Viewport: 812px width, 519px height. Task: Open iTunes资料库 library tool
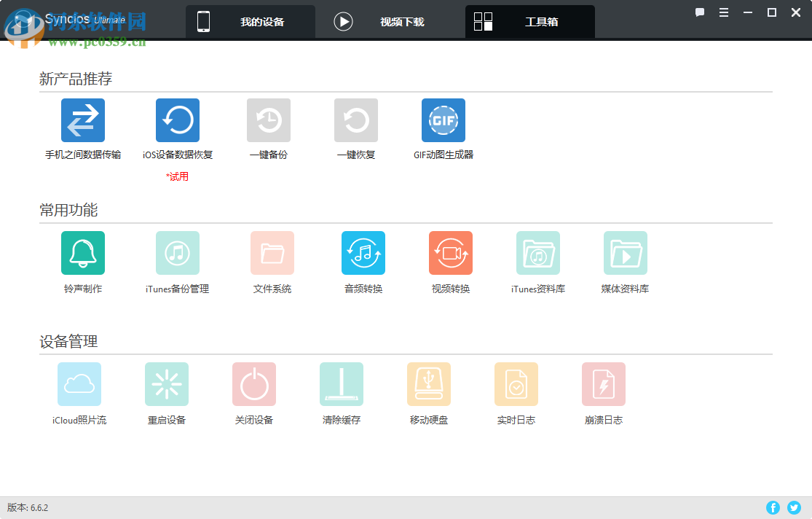pos(537,252)
